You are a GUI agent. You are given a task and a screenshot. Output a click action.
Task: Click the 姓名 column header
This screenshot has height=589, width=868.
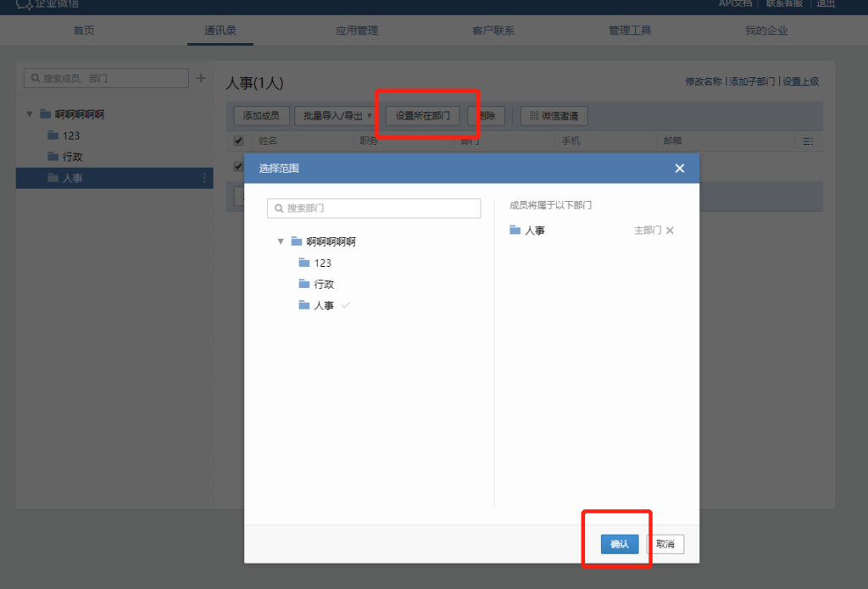[x=268, y=141]
